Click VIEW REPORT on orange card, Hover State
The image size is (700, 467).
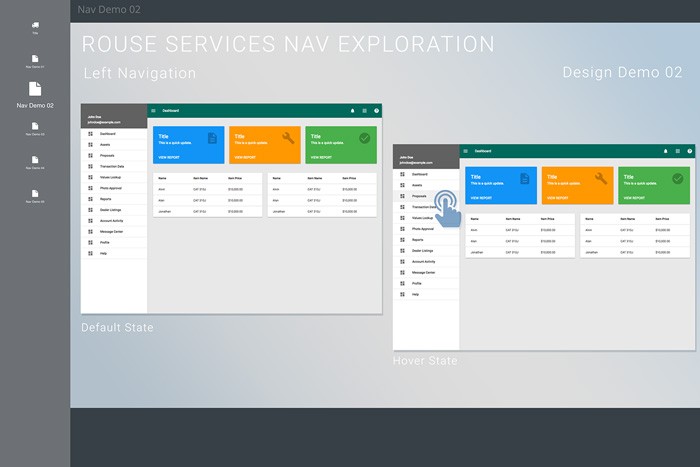click(558, 198)
